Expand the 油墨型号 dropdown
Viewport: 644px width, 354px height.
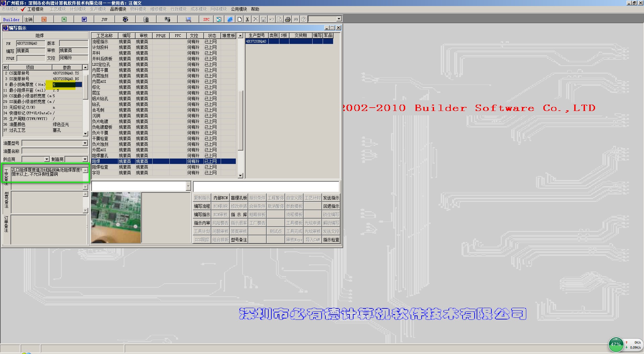(x=85, y=143)
